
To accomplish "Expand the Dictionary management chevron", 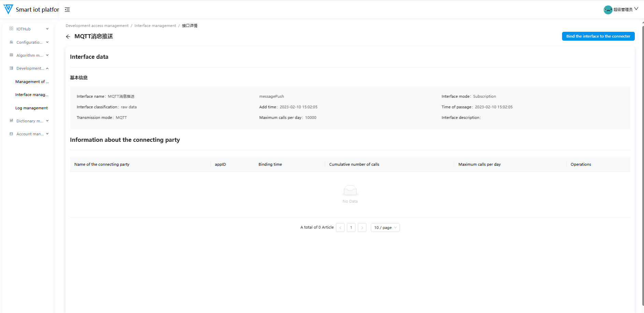I will (47, 121).
